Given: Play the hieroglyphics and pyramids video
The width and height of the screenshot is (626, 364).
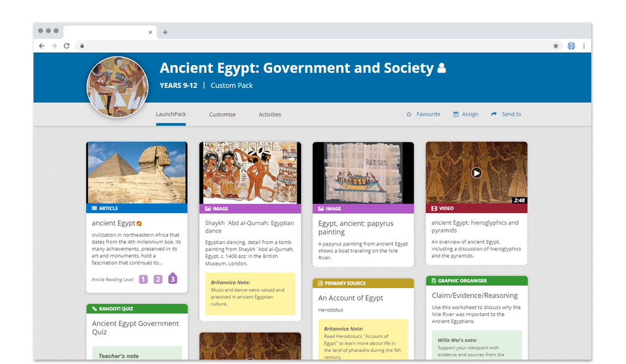Looking at the screenshot, I should [x=476, y=173].
